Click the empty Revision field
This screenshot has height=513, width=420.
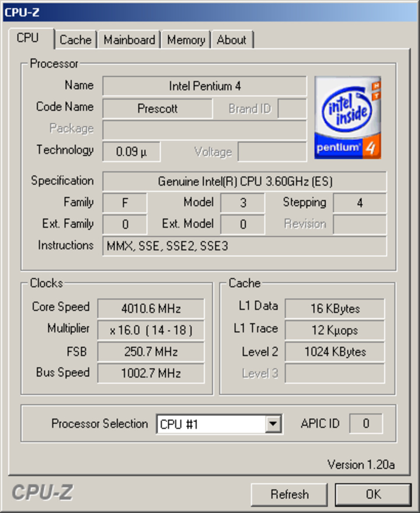(360, 224)
